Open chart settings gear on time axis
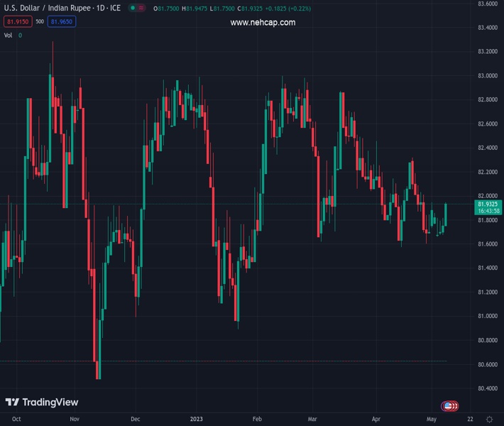Image resolution: width=504 pixels, height=426 pixels. (489, 419)
